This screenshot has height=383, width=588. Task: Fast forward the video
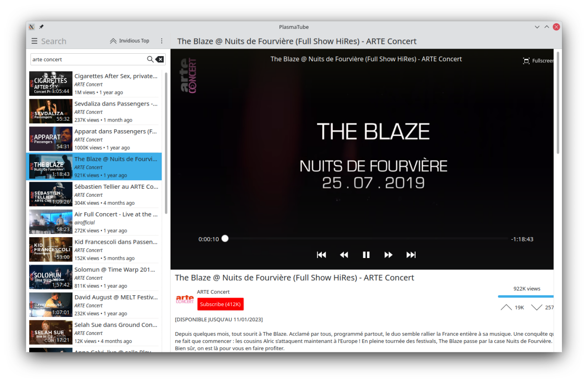388,255
